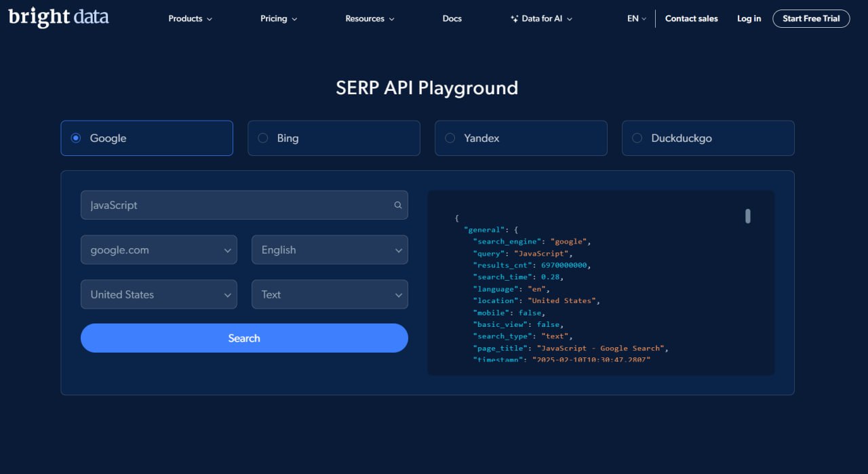Click the "search_time": 0.28 JSON line
The height and width of the screenshot is (474, 868).
point(518,277)
